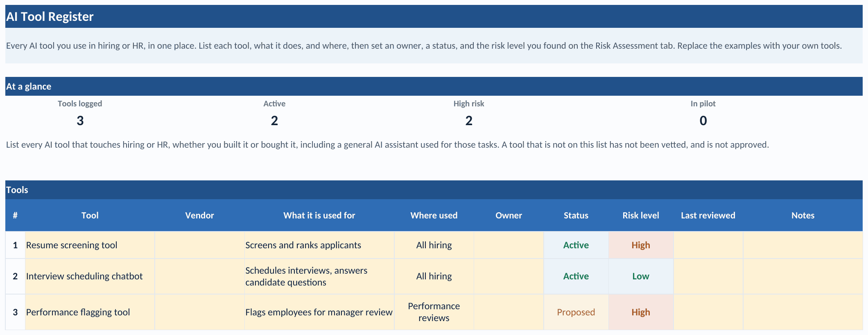The image size is (868, 335).
Task: Click the Tools section header
Action: [434, 190]
